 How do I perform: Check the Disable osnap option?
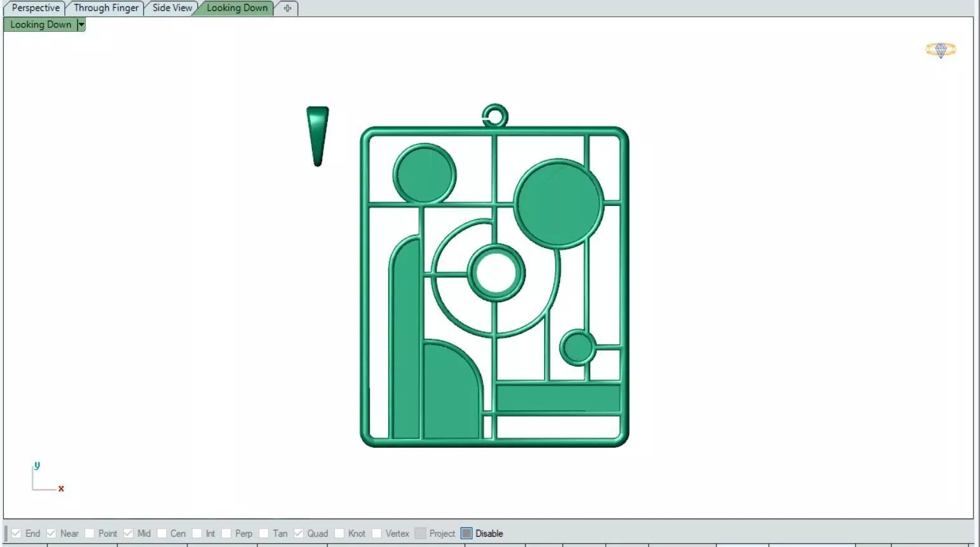pos(466,533)
